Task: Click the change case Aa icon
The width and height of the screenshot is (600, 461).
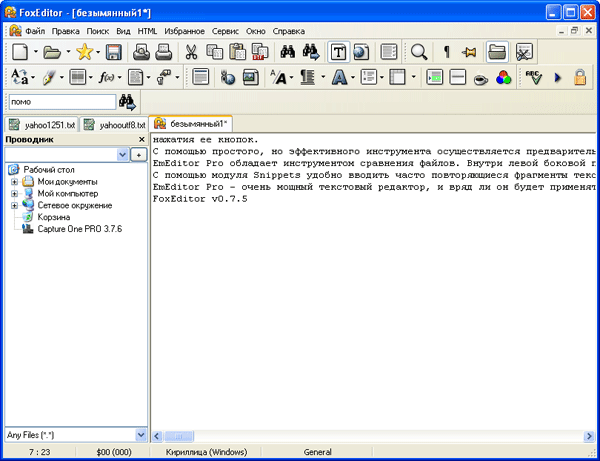Action: [x=20, y=77]
